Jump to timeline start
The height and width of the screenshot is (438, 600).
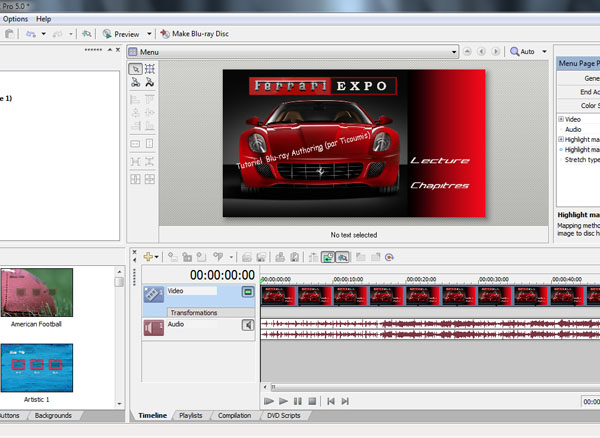330,401
